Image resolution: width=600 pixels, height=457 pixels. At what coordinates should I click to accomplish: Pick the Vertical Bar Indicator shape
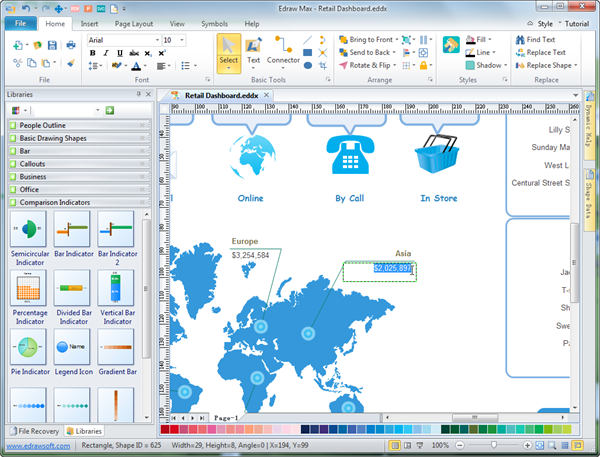point(117,291)
